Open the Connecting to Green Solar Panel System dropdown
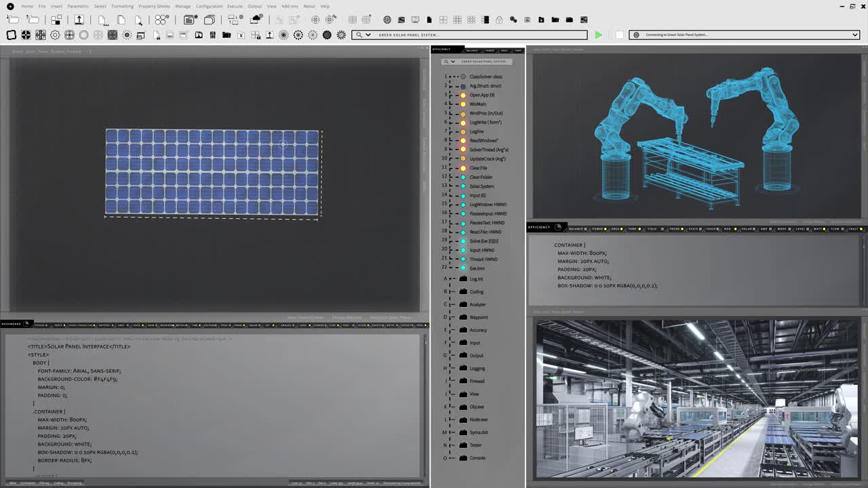This screenshot has height=488, width=868. coord(856,35)
